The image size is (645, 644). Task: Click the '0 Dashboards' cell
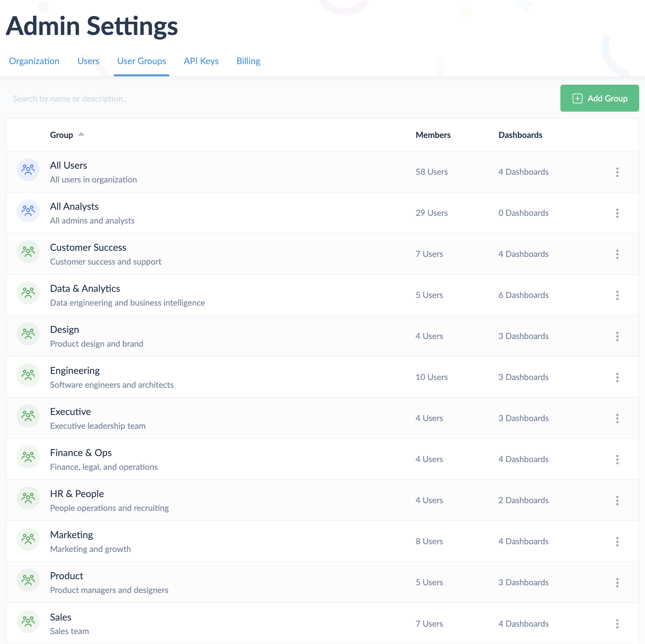coord(523,213)
